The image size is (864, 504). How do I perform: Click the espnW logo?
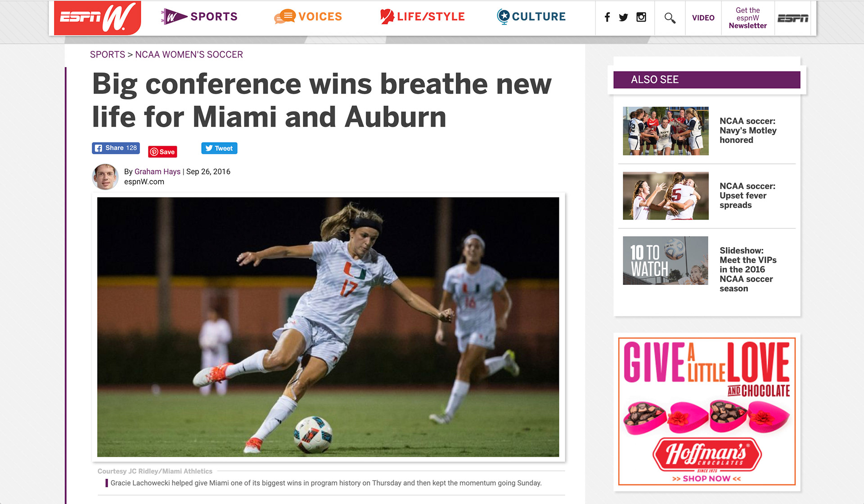coord(97,18)
